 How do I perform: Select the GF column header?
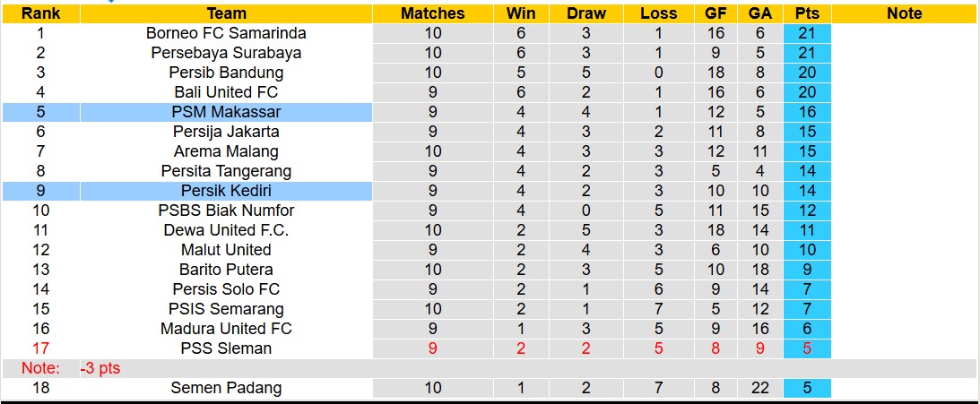coord(715,13)
